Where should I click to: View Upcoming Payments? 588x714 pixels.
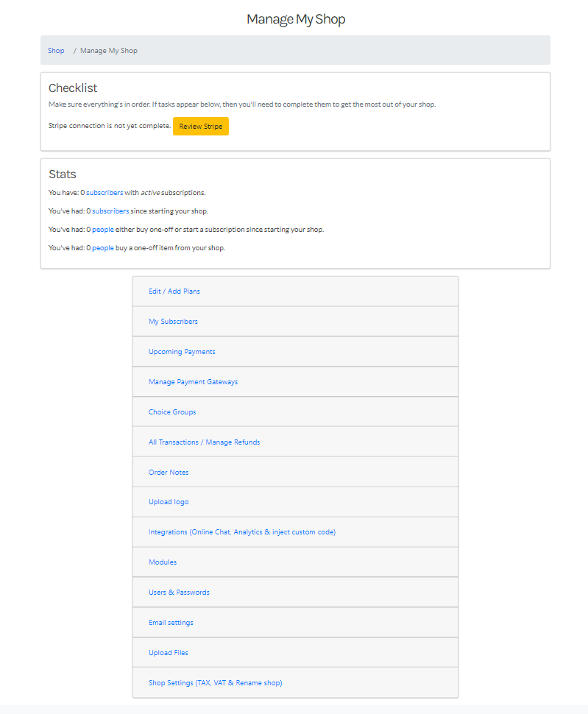[x=182, y=352]
